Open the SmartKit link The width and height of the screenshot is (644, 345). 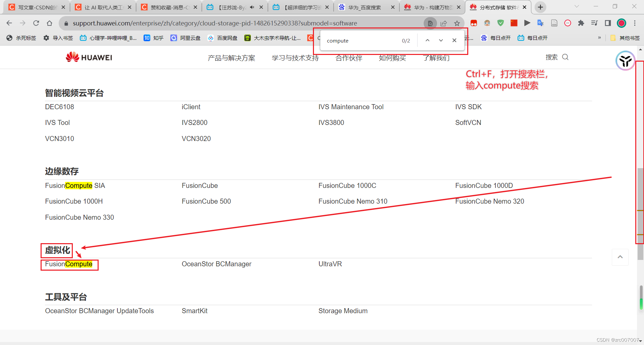[x=195, y=311]
